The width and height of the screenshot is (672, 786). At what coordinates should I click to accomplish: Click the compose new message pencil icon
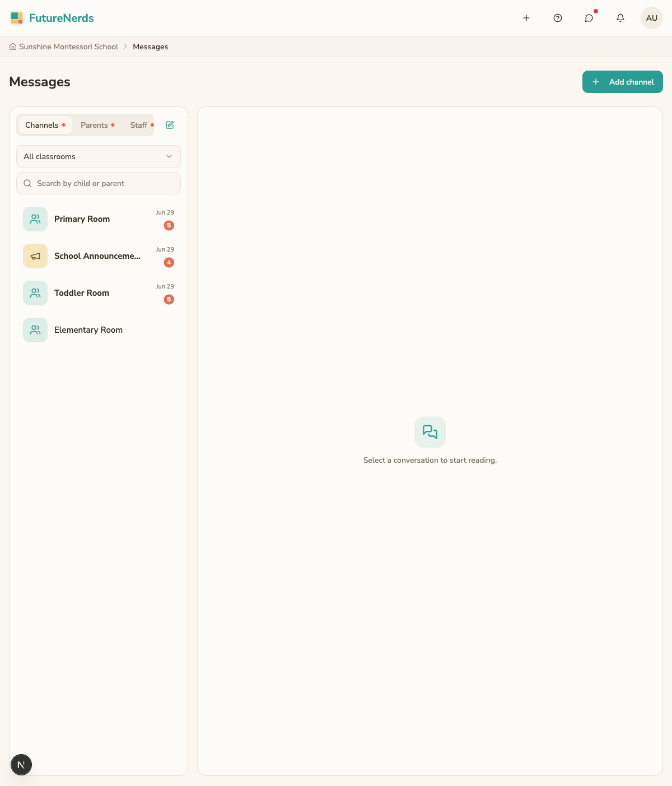pos(170,125)
